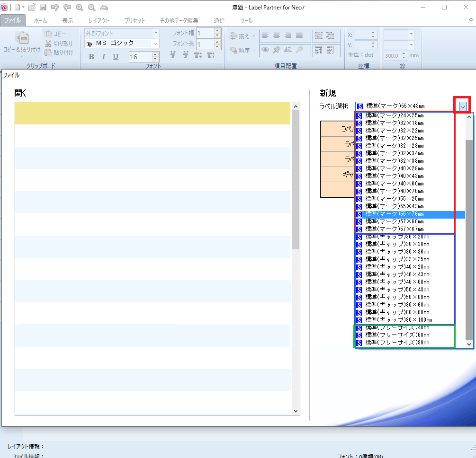
Task: Click the open folder quick access icon
Action: 32,7
